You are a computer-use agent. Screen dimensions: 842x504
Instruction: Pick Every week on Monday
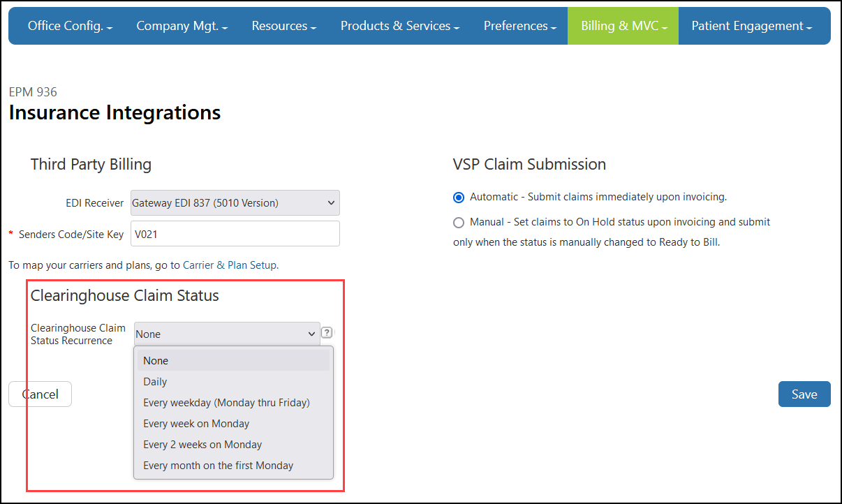coord(196,424)
